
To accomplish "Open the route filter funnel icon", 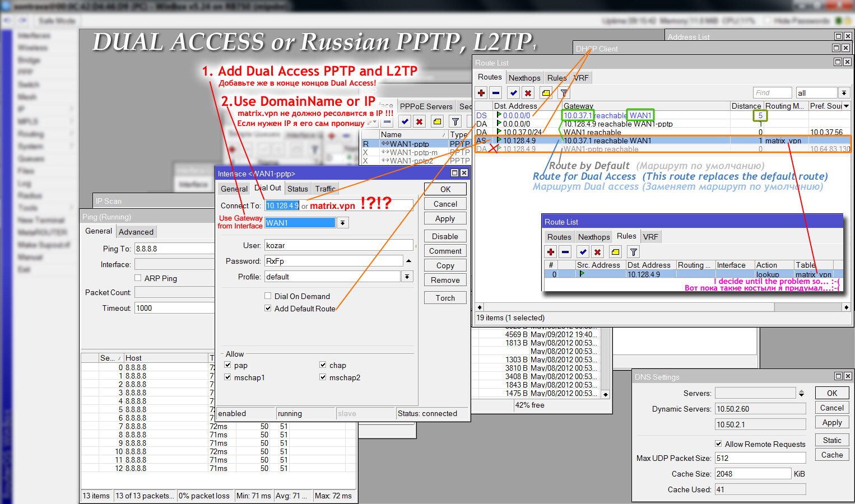I will pos(564,92).
